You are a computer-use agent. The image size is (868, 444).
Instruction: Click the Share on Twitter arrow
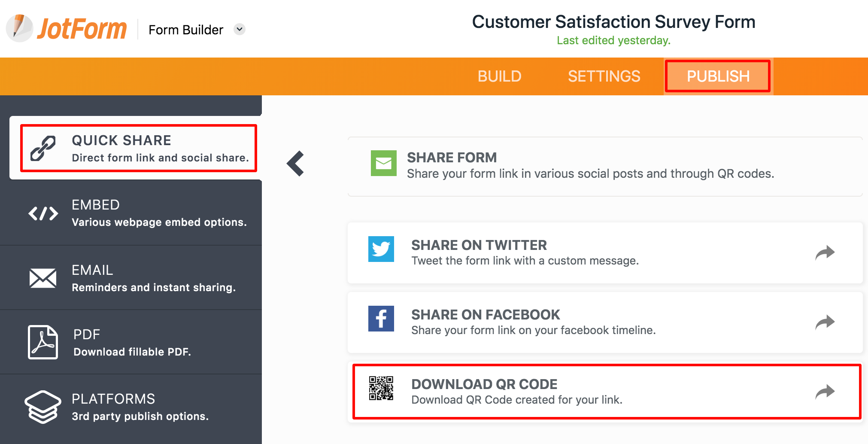pyautogui.click(x=825, y=253)
